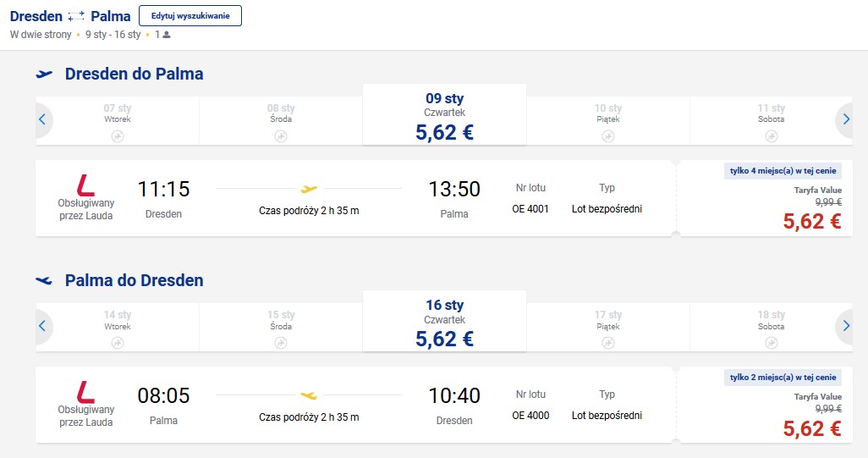
Task: Click the Edytuj wyszukiwanie button
Action: point(190,15)
